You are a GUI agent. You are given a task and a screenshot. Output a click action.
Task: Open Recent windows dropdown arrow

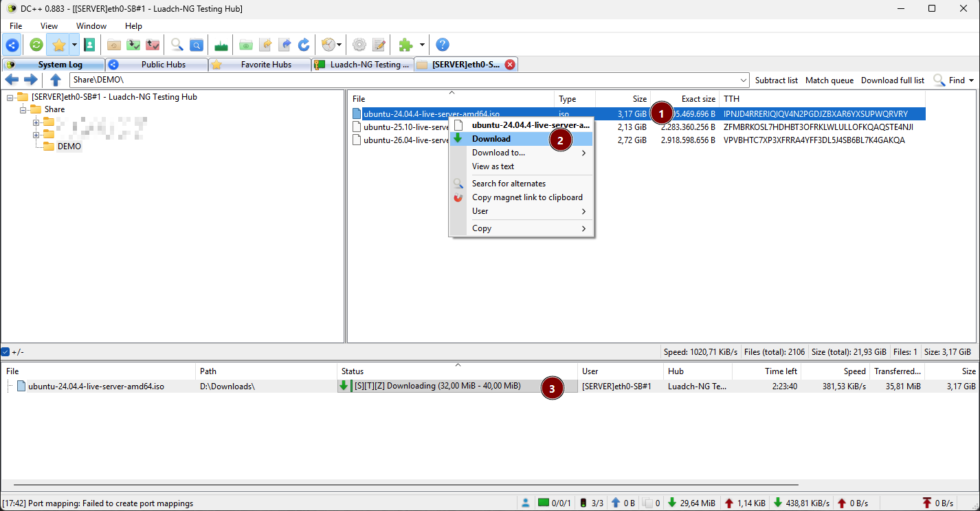click(339, 45)
